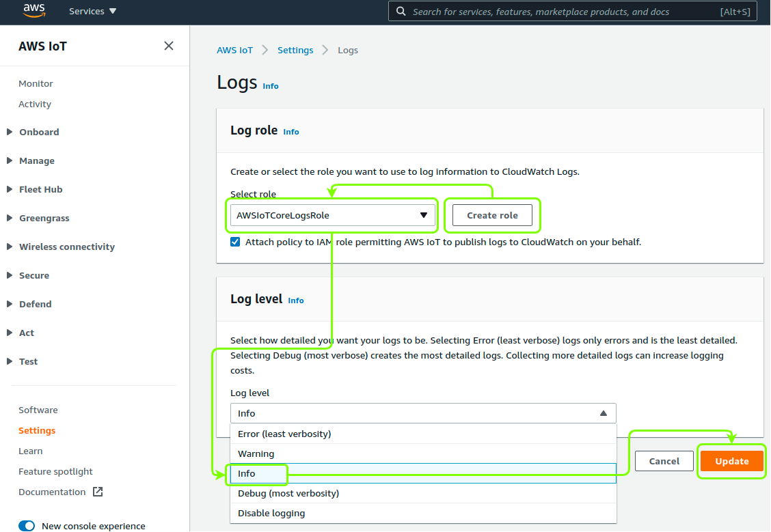The width and height of the screenshot is (771, 532).
Task: Select Warning log level option
Action: pos(423,454)
